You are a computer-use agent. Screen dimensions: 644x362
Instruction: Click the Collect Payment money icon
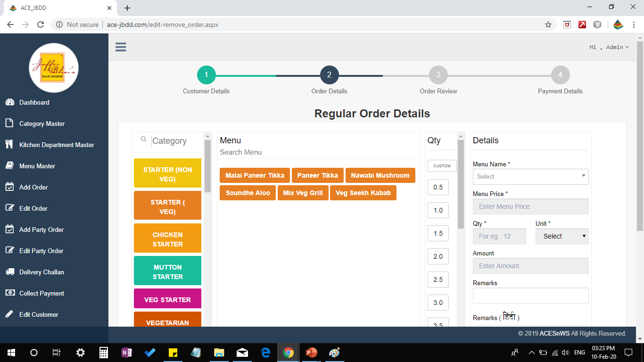point(10,293)
